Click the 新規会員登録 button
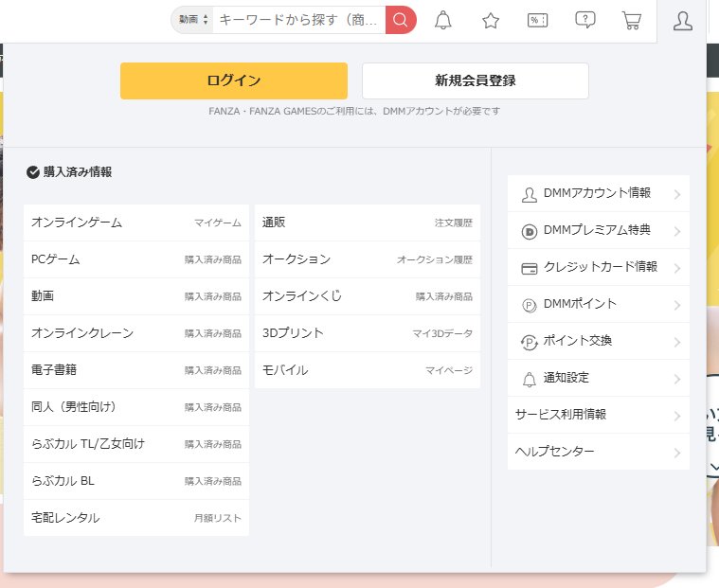This screenshot has height=588, width=719. (475, 80)
